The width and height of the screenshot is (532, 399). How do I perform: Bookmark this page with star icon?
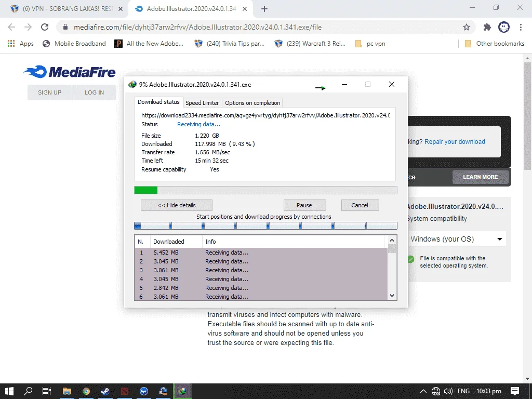467,27
